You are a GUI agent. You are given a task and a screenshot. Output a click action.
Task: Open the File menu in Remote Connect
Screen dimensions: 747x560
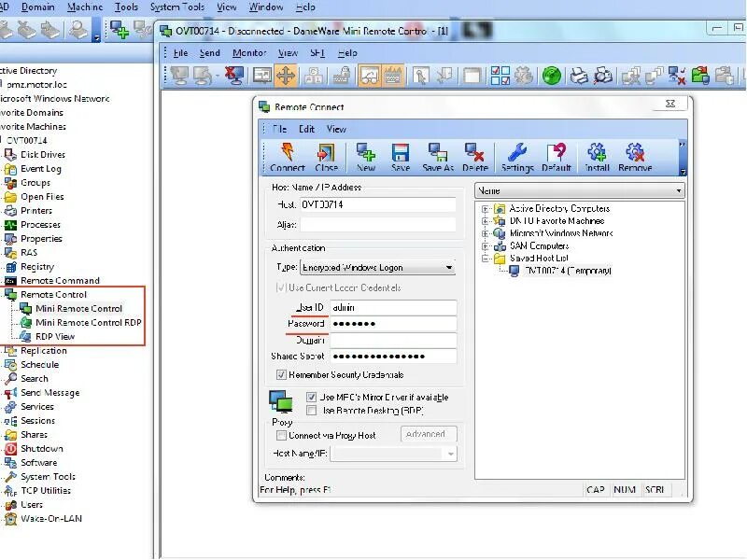pyautogui.click(x=279, y=129)
